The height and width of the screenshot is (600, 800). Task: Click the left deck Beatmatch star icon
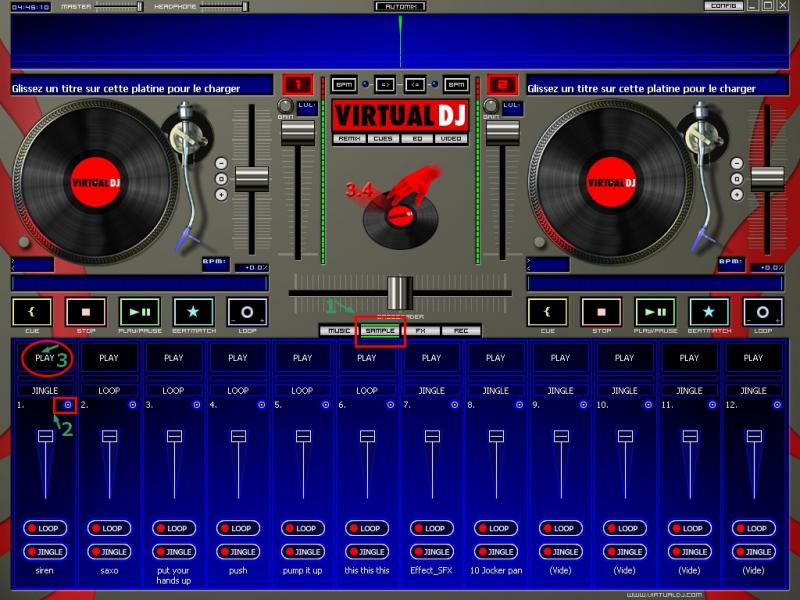pyautogui.click(x=194, y=312)
